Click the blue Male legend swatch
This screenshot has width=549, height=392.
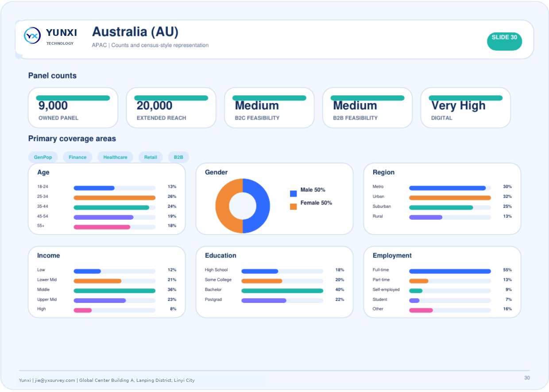(x=293, y=194)
